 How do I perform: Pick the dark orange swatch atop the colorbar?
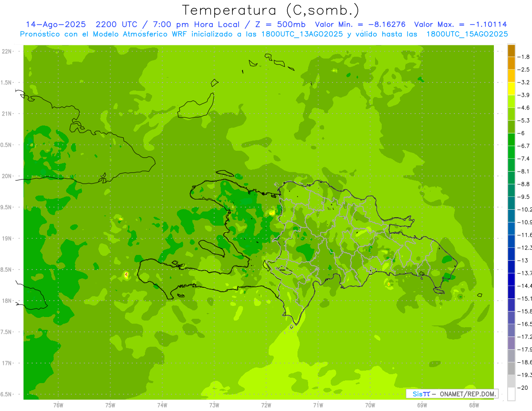click(511, 51)
